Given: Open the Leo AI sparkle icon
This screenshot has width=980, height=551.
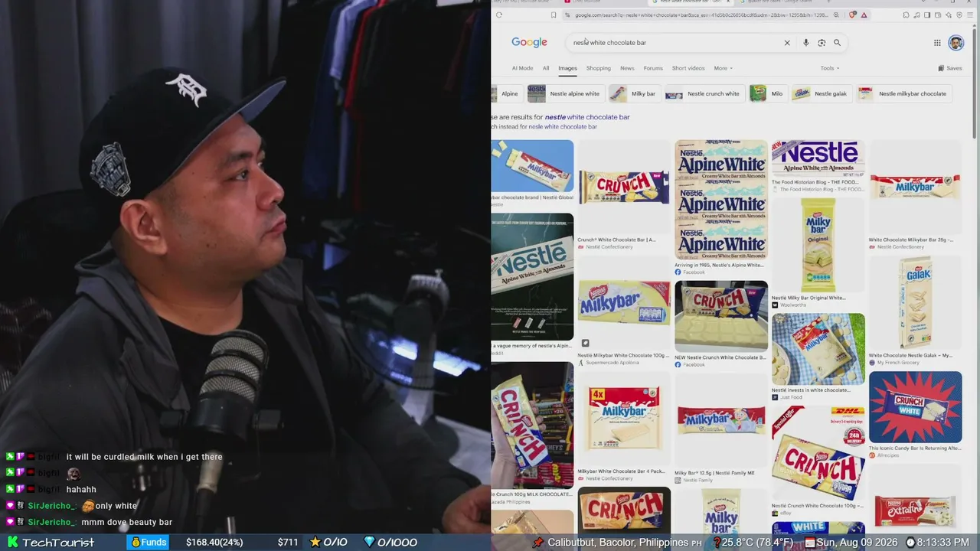Looking at the screenshot, I should [x=949, y=15].
